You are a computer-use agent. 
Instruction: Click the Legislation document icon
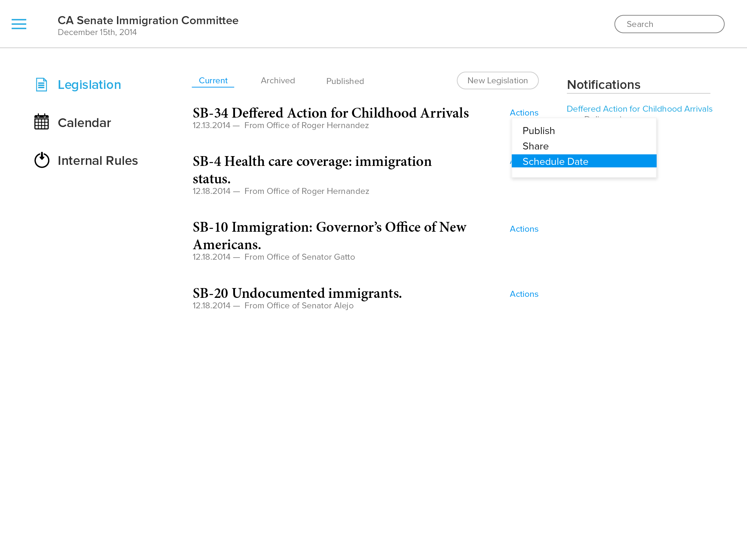point(41,85)
